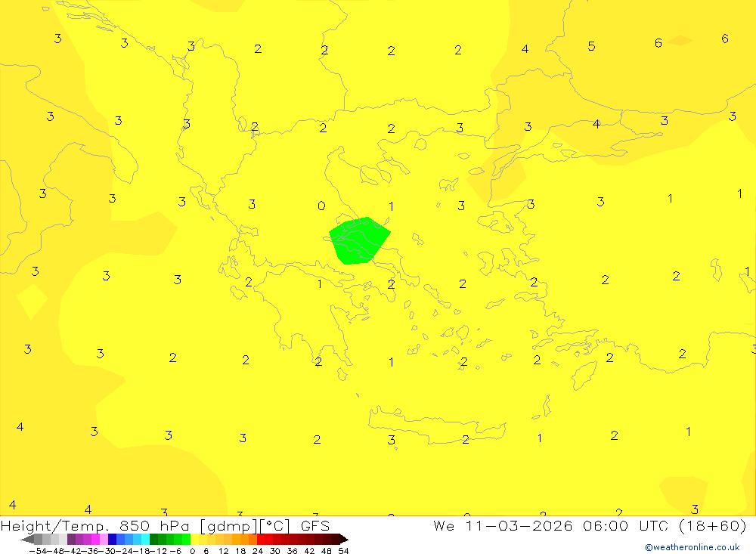Click the cyan legend swatch above -18
756x554 pixels.
pyautogui.click(x=146, y=539)
